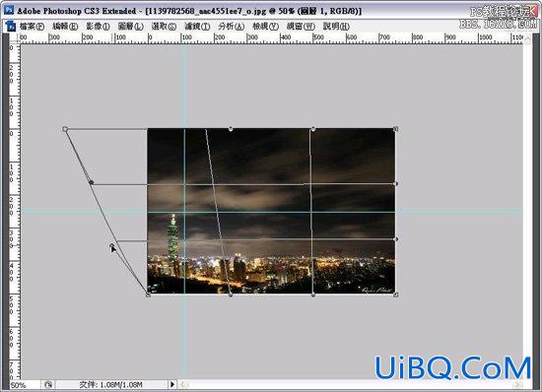Click the top-right warp corner handle

click(x=396, y=129)
